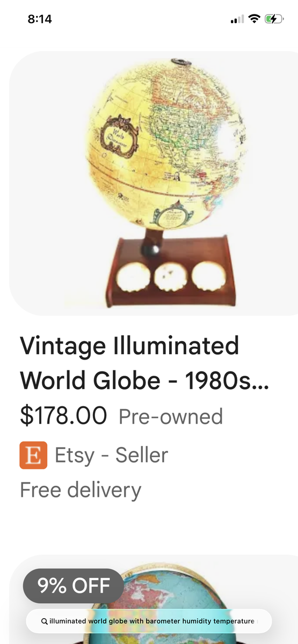This screenshot has width=298, height=644.
Task: Open the Vintage Illuminated World Globe title
Action: coord(144,363)
